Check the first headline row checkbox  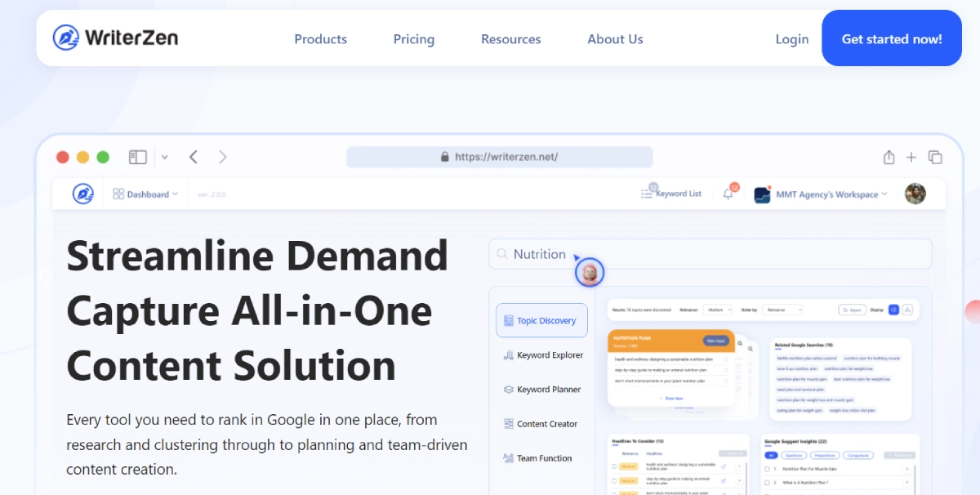[x=614, y=467]
